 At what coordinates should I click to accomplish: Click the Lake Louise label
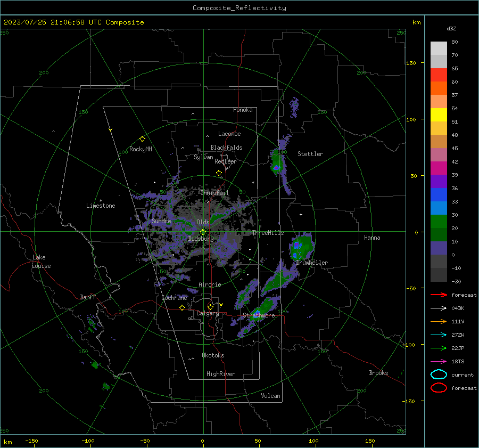click(41, 262)
